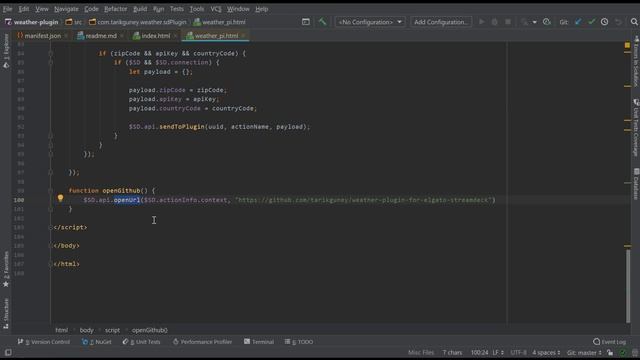The width and height of the screenshot is (640, 360).
Task: Click the Run play button
Action: coord(482,22)
